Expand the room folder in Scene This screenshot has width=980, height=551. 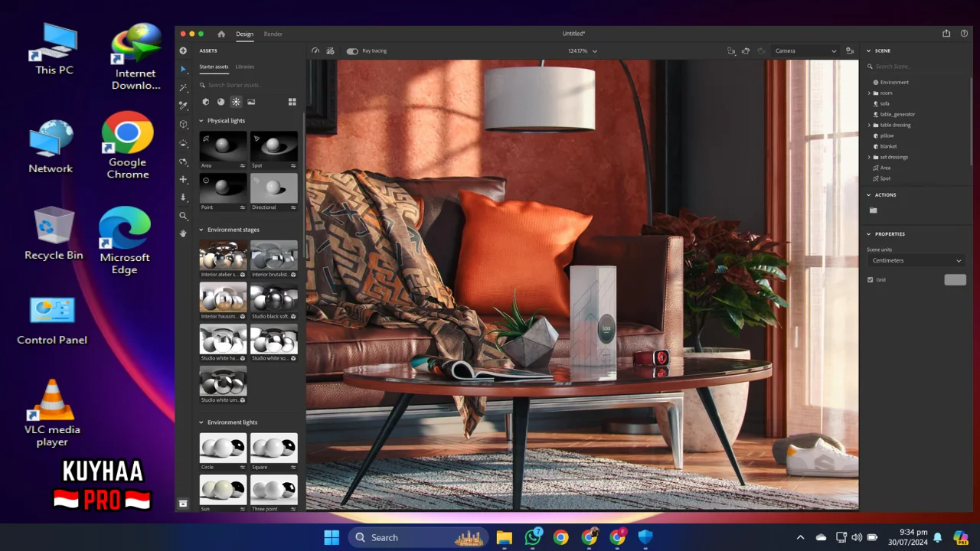coord(869,93)
